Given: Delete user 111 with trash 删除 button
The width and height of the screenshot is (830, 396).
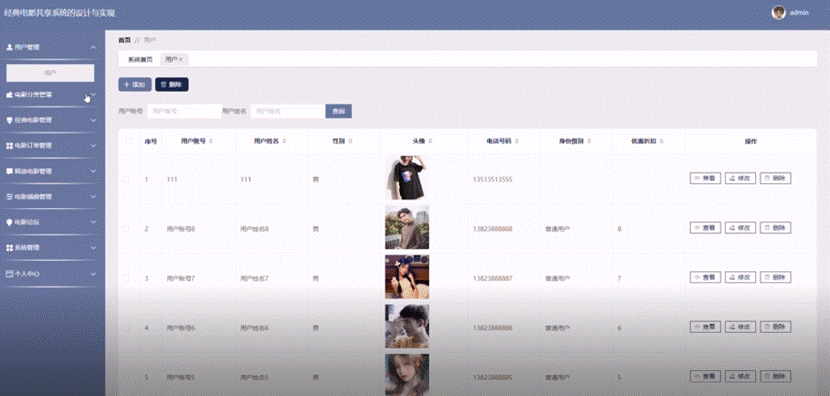Looking at the screenshot, I should [x=775, y=178].
